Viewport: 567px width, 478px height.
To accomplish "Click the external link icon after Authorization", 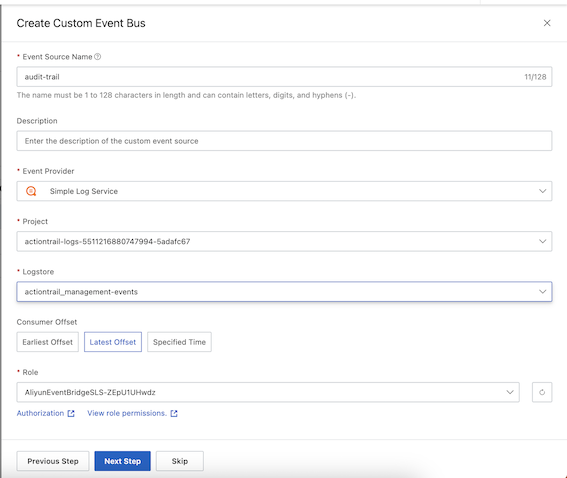I will click(x=71, y=413).
